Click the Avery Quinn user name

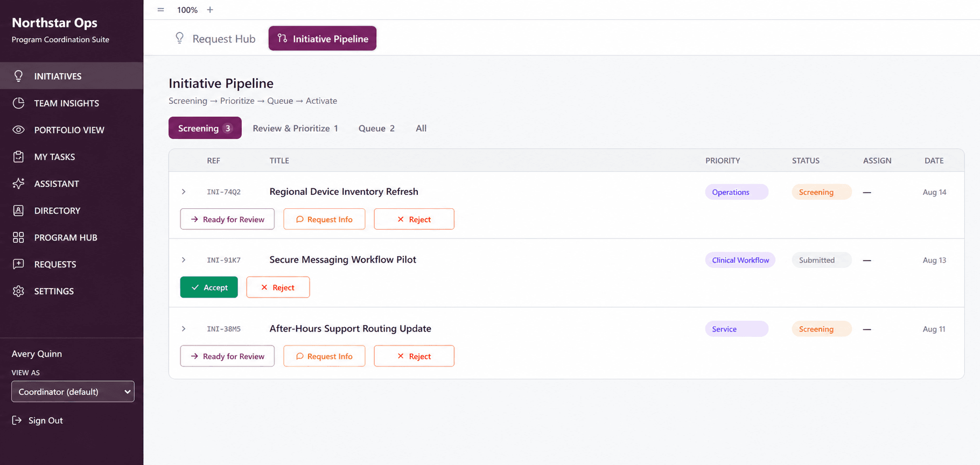pos(37,354)
